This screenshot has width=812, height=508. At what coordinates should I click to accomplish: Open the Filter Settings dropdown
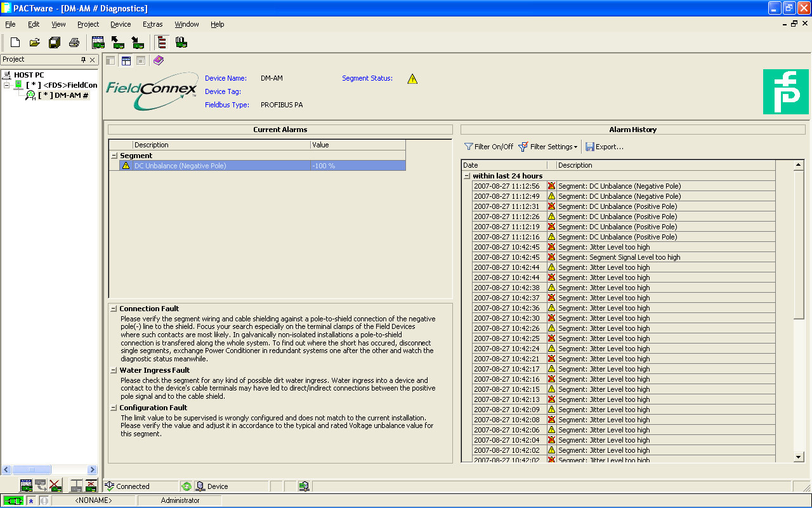(x=548, y=147)
